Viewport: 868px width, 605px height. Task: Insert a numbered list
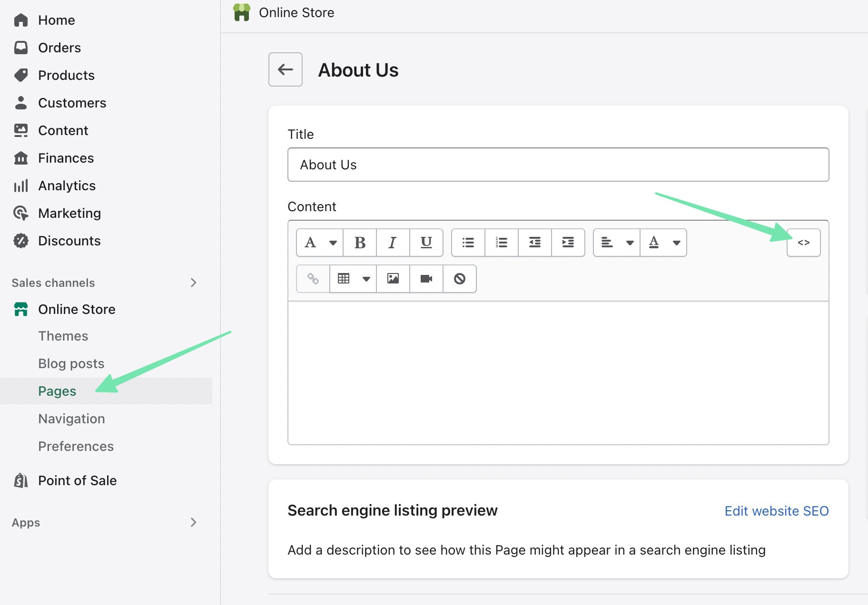click(501, 243)
